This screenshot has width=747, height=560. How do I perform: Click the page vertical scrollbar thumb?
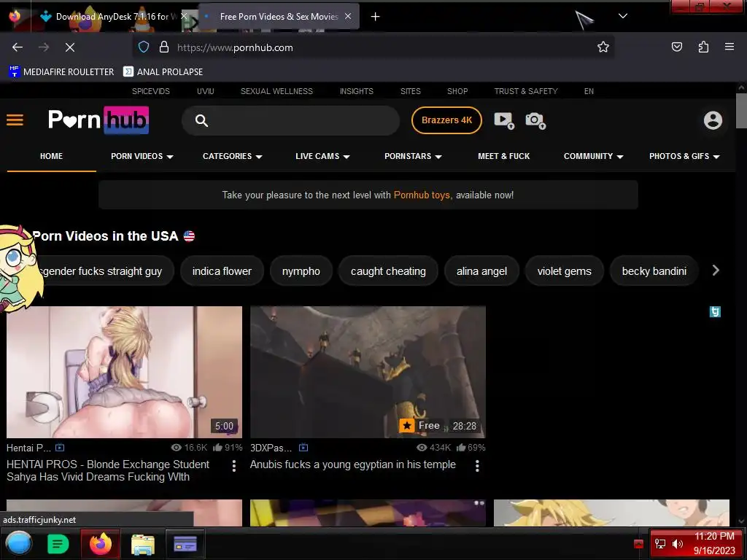741,111
